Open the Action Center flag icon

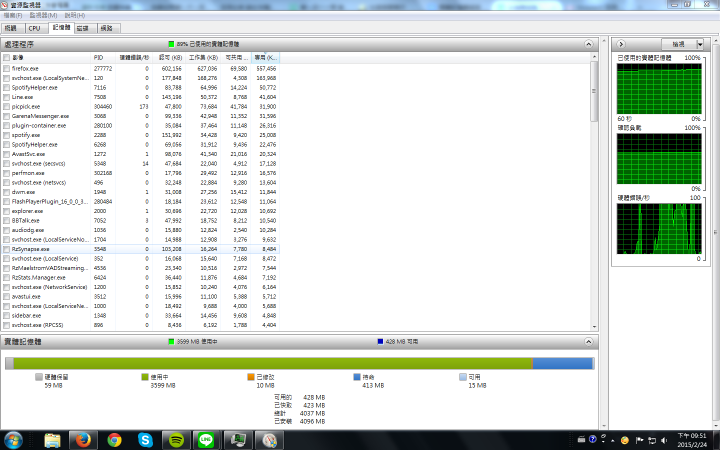[x=639, y=440]
